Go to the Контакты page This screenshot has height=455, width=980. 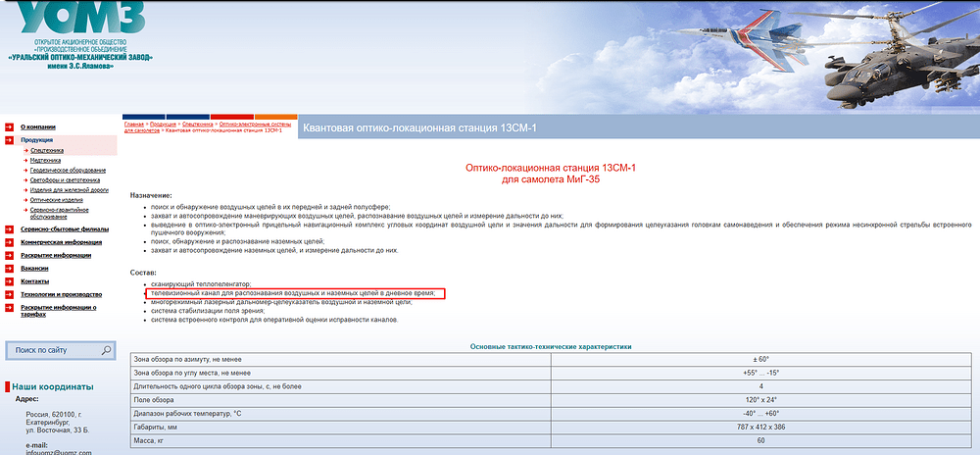click(x=35, y=281)
